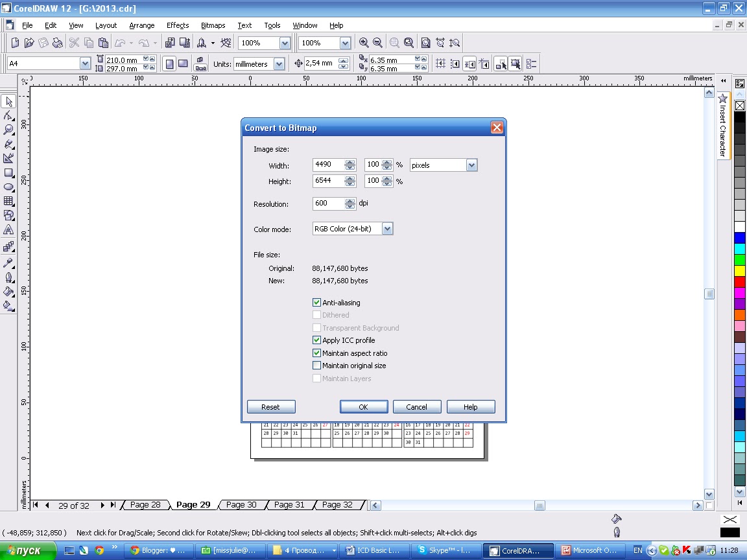Select the Freehand tool in toolbox
747x560 pixels.
pyautogui.click(x=8, y=144)
